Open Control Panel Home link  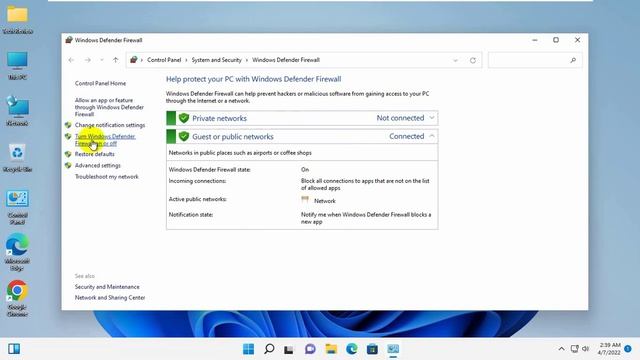(100, 83)
